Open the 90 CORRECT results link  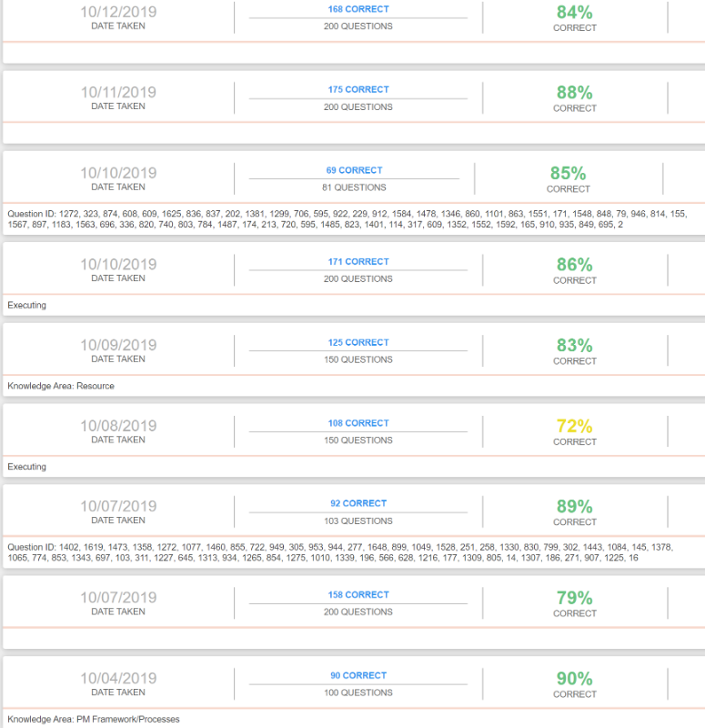358,675
